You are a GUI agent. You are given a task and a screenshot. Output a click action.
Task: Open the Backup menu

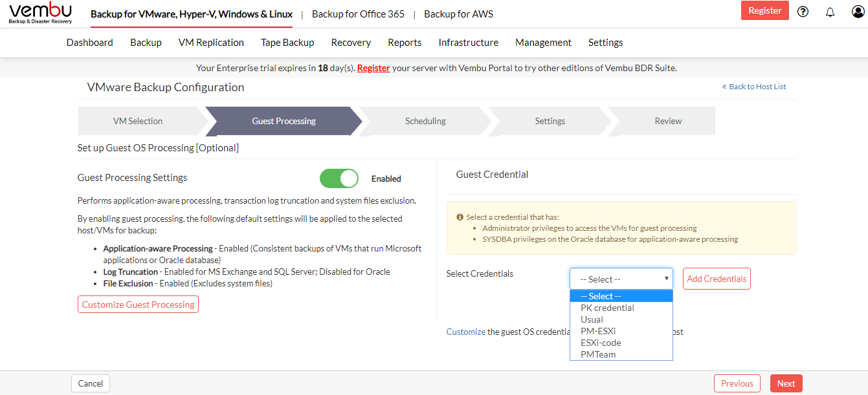click(x=146, y=43)
